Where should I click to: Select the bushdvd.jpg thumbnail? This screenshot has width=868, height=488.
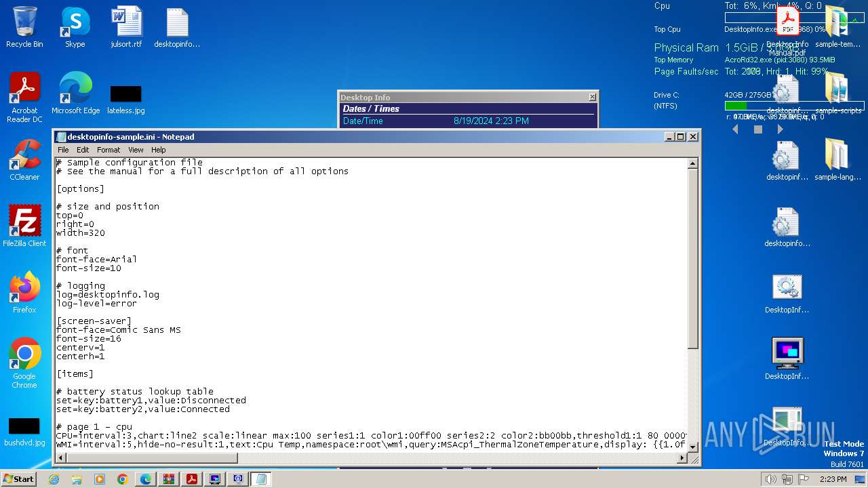click(x=24, y=431)
